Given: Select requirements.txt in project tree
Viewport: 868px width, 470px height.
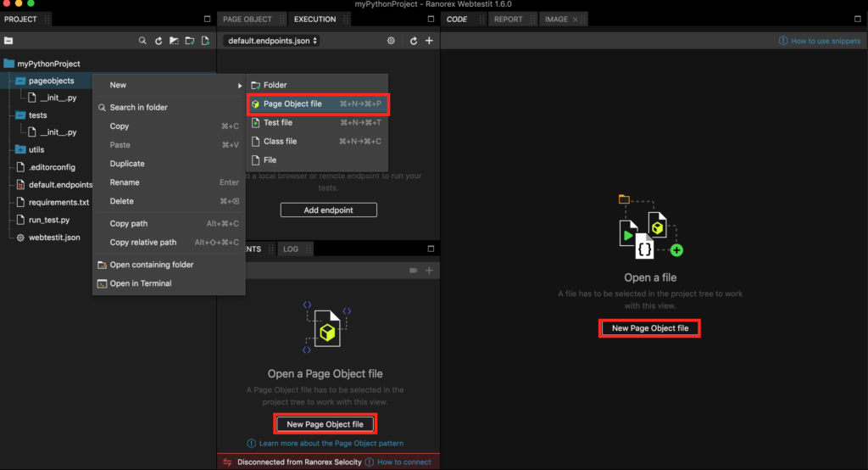Looking at the screenshot, I should point(58,202).
